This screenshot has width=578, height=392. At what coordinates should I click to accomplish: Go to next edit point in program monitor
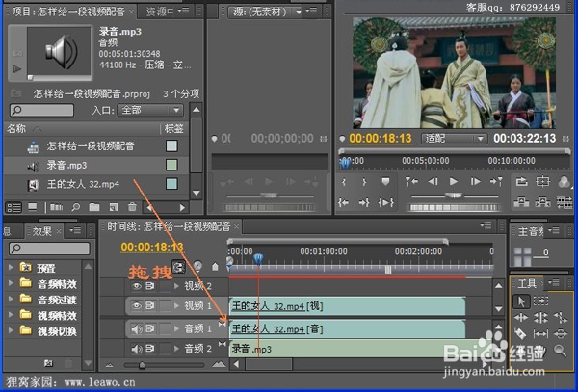[x=496, y=181]
